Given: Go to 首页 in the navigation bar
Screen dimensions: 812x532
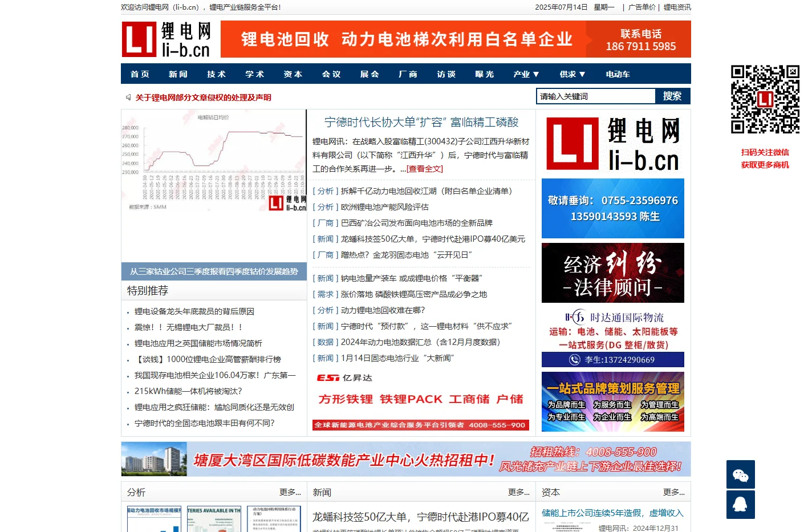Looking at the screenshot, I should tap(140, 74).
